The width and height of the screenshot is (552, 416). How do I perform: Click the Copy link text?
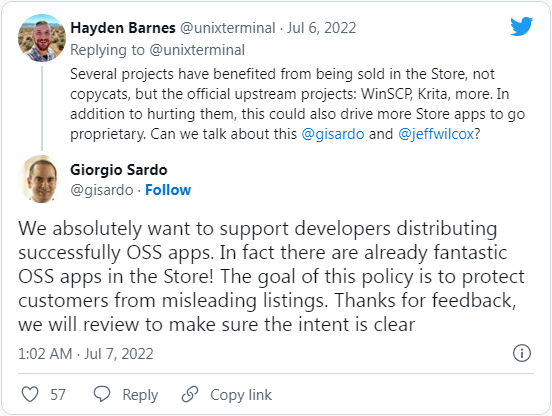point(241,395)
